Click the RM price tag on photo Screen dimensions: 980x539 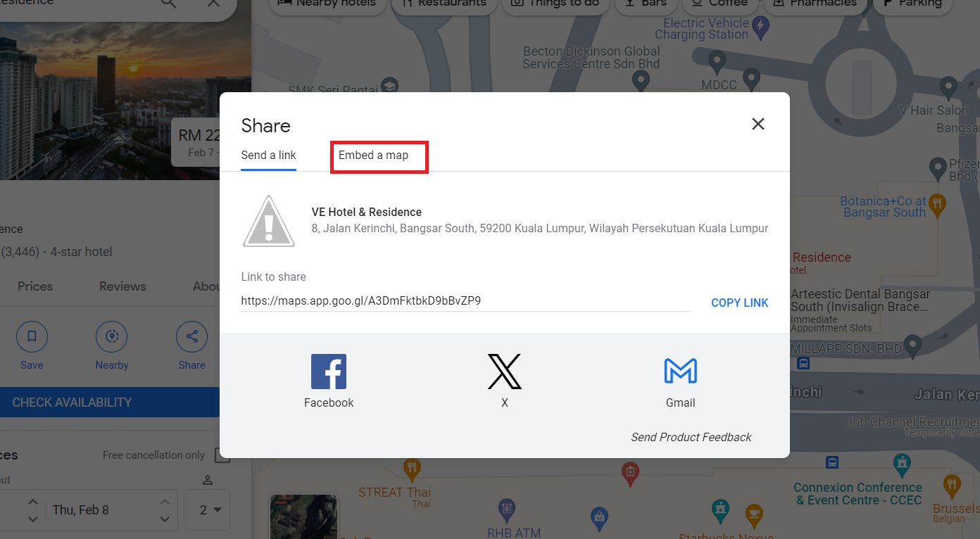197,141
